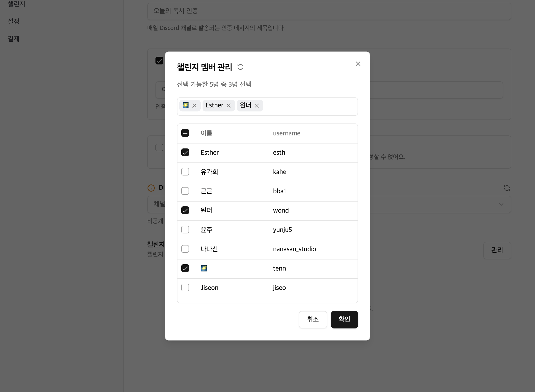The width and height of the screenshot is (535, 392).
Task: Check the 유가희 member checkbox
Action: [x=185, y=172]
